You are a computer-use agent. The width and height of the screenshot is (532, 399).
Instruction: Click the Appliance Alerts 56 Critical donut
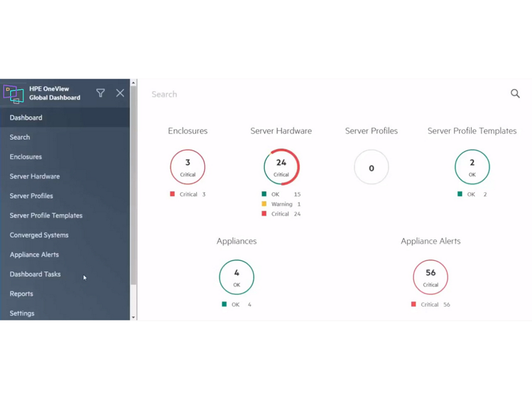(x=430, y=277)
